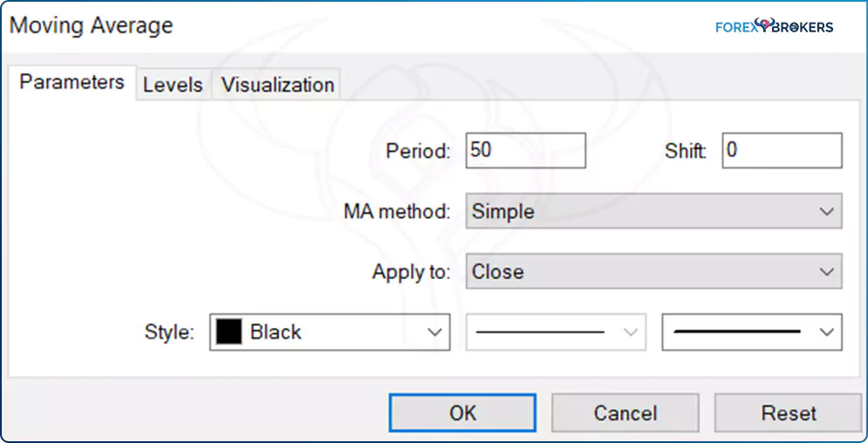The image size is (868, 443).
Task: Expand the Style color dropdown arrow
Action: [434, 332]
